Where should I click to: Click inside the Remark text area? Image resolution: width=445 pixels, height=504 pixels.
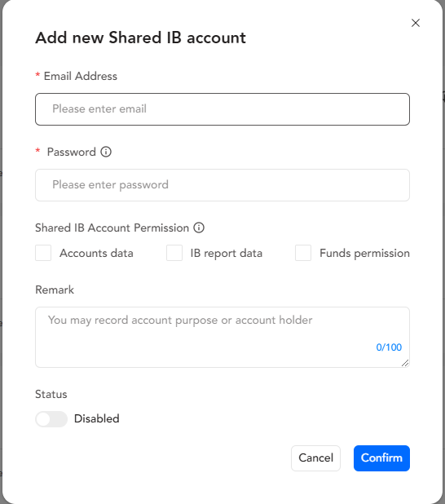222,337
